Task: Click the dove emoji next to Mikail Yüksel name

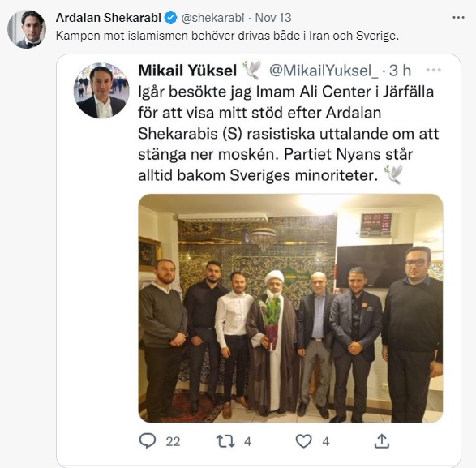Action: click(x=251, y=70)
